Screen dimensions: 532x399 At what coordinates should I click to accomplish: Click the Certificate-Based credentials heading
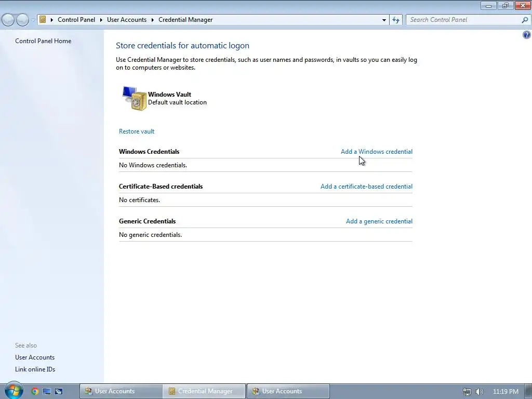(161, 187)
